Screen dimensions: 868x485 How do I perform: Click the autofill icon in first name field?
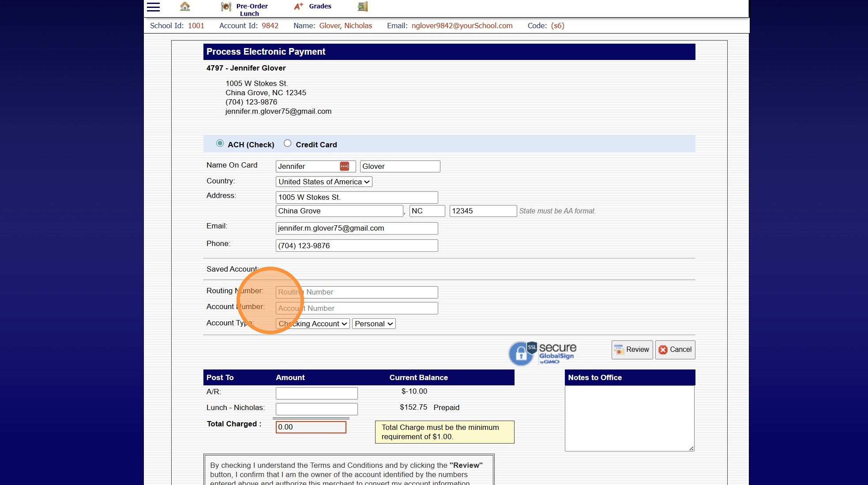click(x=344, y=166)
